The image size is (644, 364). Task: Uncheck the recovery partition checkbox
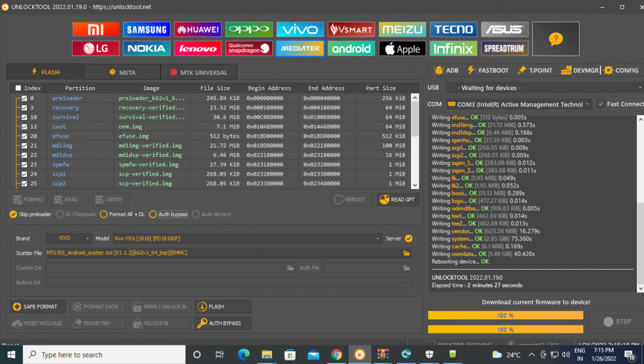(x=24, y=108)
